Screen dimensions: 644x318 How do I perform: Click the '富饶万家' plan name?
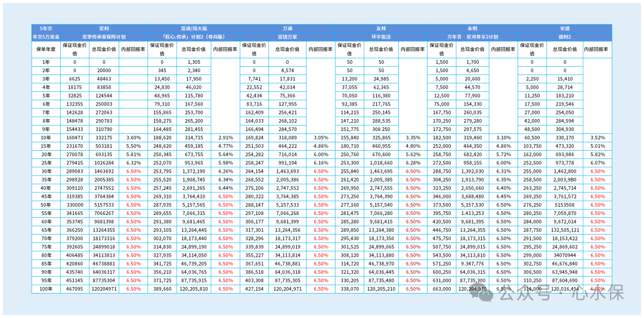tap(287, 36)
